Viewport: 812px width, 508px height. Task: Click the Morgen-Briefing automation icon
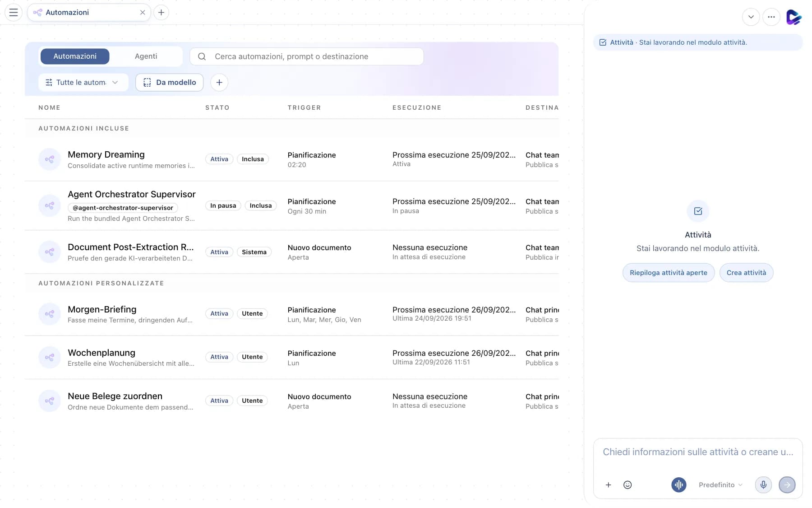click(x=50, y=314)
